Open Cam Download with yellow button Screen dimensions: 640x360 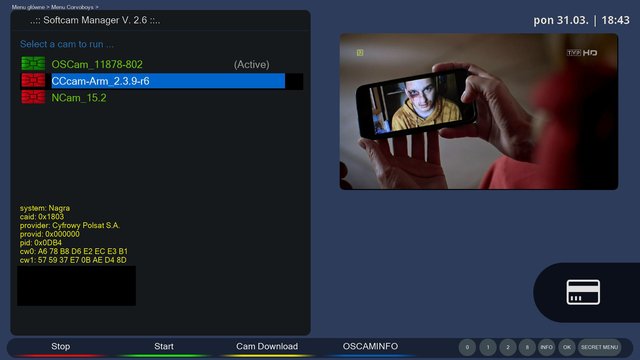click(x=267, y=347)
